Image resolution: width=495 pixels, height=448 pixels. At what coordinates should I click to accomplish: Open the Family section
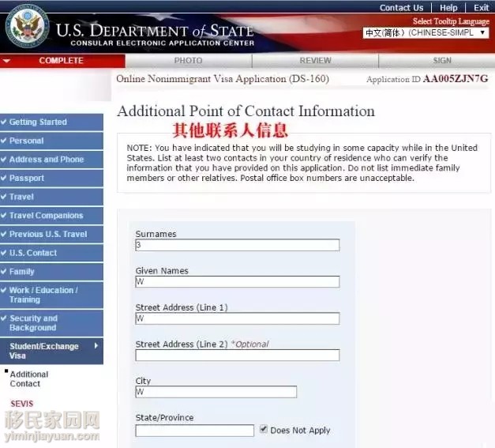[51, 271]
